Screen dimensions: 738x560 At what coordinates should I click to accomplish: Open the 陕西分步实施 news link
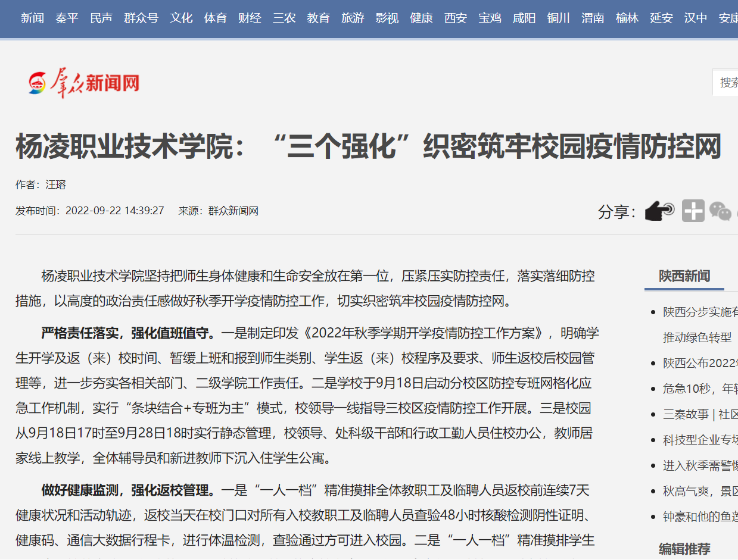tap(700, 312)
